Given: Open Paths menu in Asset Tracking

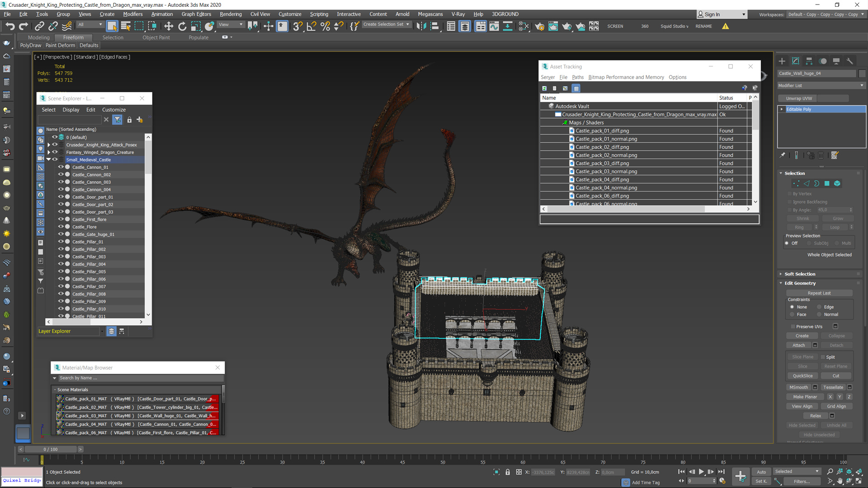Looking at the screenshot, I should click(x=577, y=77).
